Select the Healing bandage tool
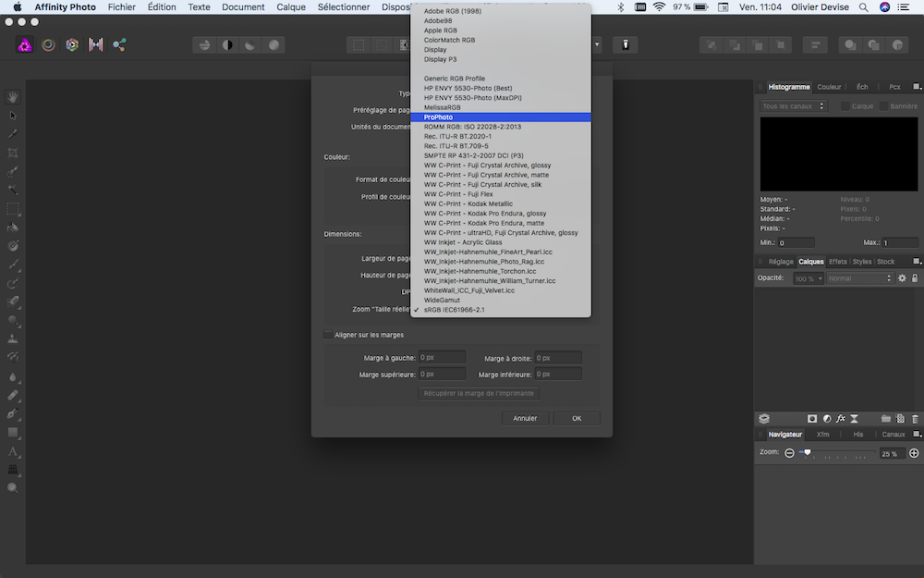Viewport: 924px width, 578px height. pyautogui.click(x=12, y=395)
